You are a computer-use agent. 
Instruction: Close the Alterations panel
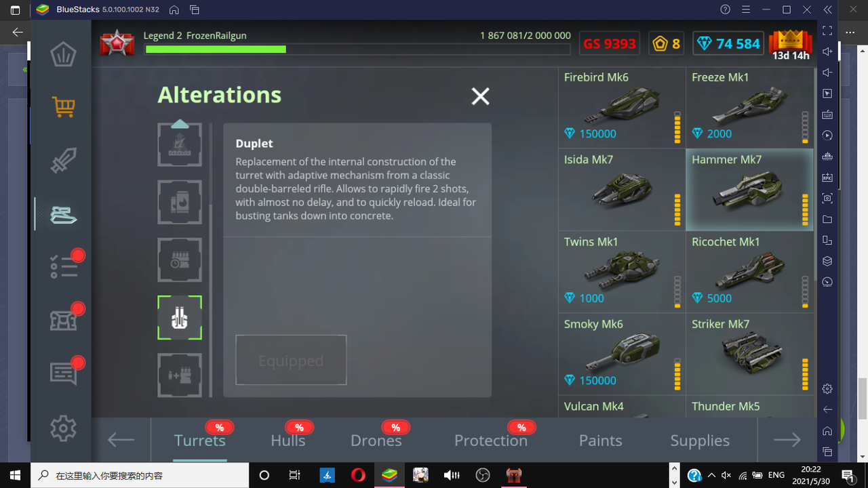pyautogui.click(x=480, y=96)
